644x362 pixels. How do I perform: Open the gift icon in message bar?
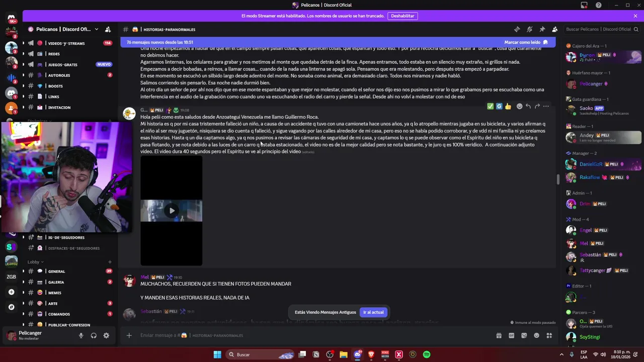tap(499, 335)
